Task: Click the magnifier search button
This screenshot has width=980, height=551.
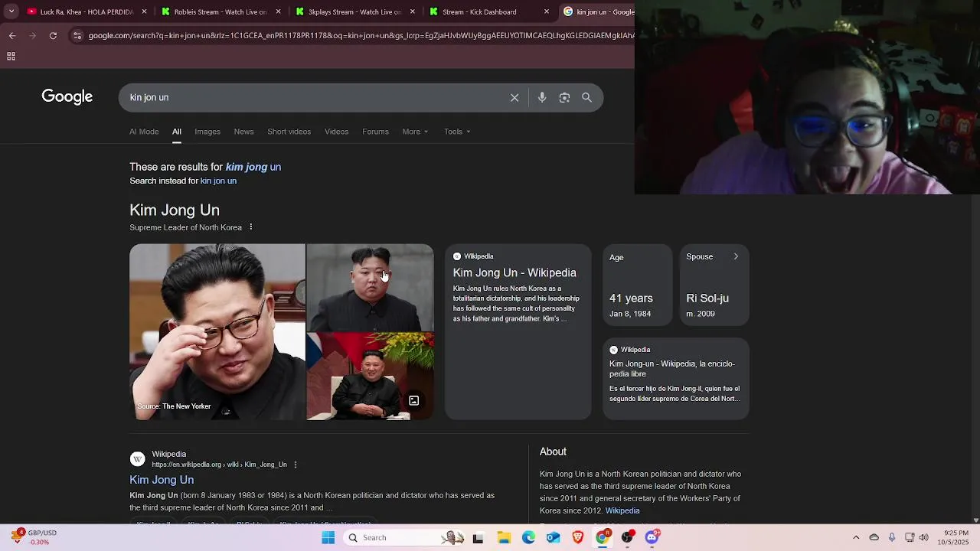Action: [586, 97]
